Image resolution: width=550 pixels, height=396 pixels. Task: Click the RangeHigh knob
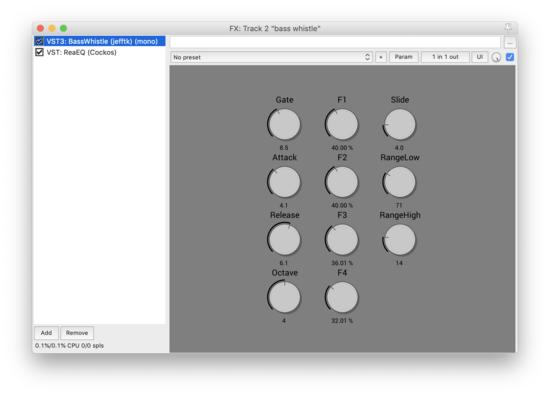tap(399, 240)
